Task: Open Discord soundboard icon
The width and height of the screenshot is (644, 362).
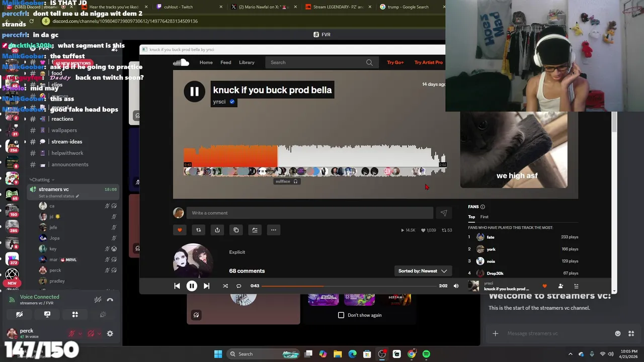Action: point(103,314)
